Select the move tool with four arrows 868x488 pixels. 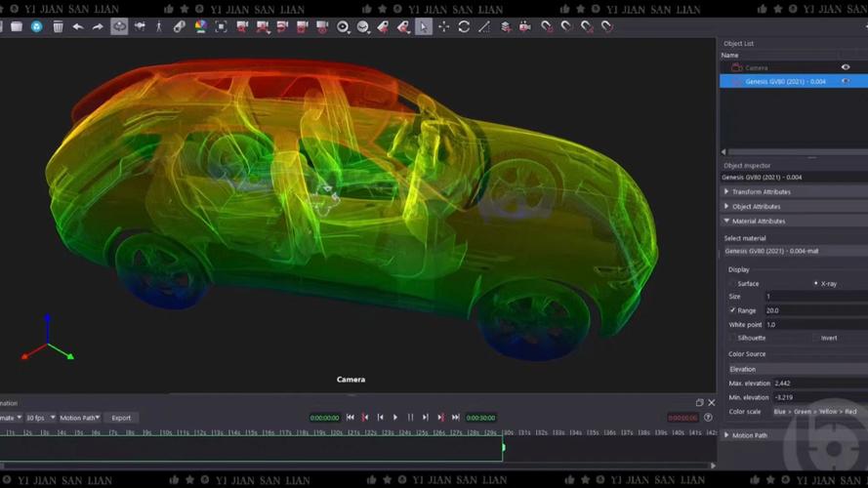tap(443, 26)
